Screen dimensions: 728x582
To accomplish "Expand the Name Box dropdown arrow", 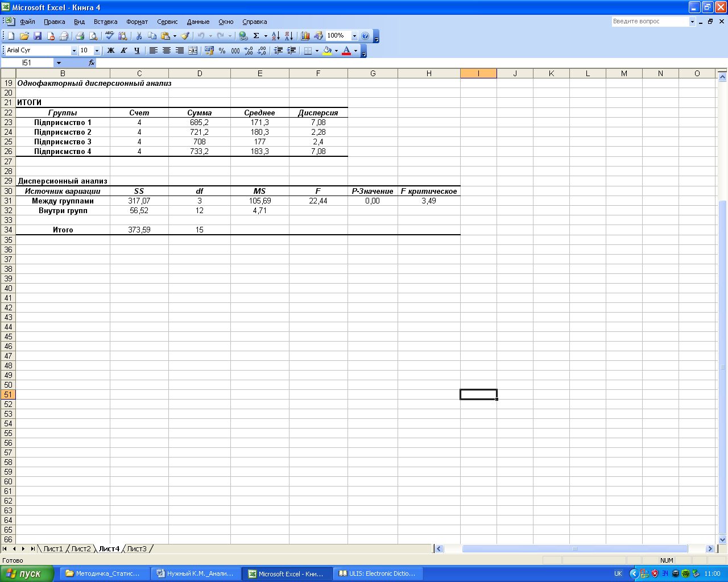I will click(59, 63).
